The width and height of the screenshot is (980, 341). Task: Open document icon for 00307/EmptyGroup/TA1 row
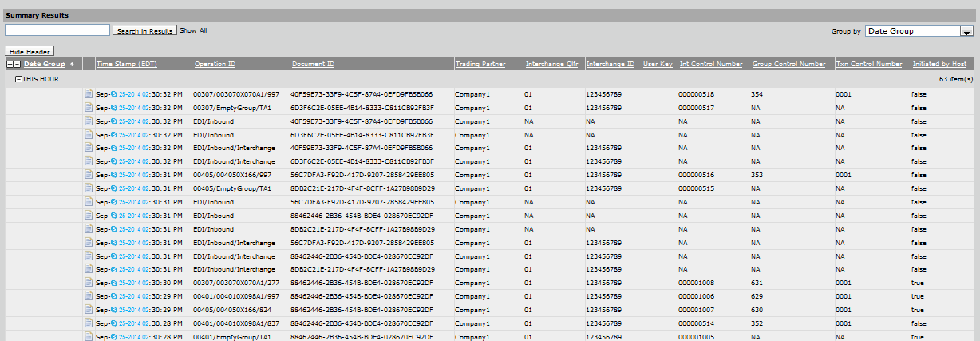pos(89,108)
